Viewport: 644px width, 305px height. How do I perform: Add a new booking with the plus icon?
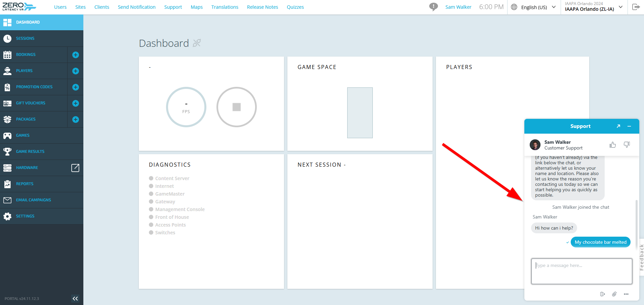[x=76, y=55]
